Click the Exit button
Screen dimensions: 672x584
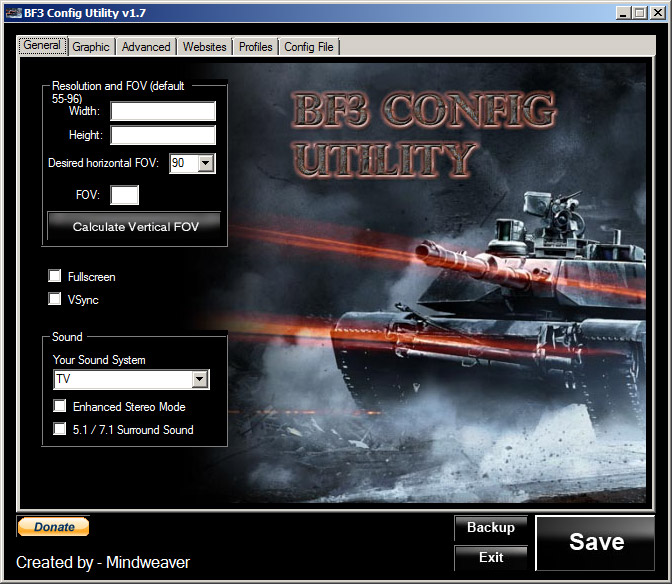click(491, 557)
